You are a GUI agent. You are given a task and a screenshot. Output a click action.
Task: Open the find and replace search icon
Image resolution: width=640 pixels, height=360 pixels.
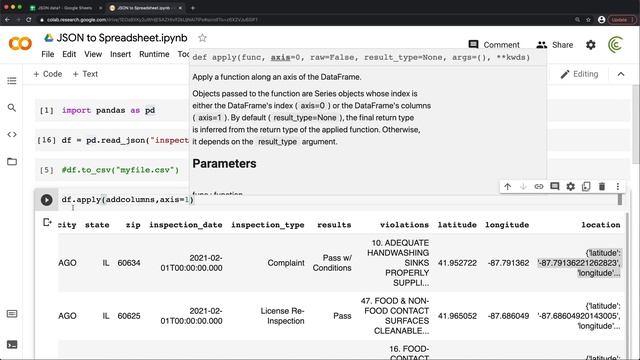tap(12, 108)
